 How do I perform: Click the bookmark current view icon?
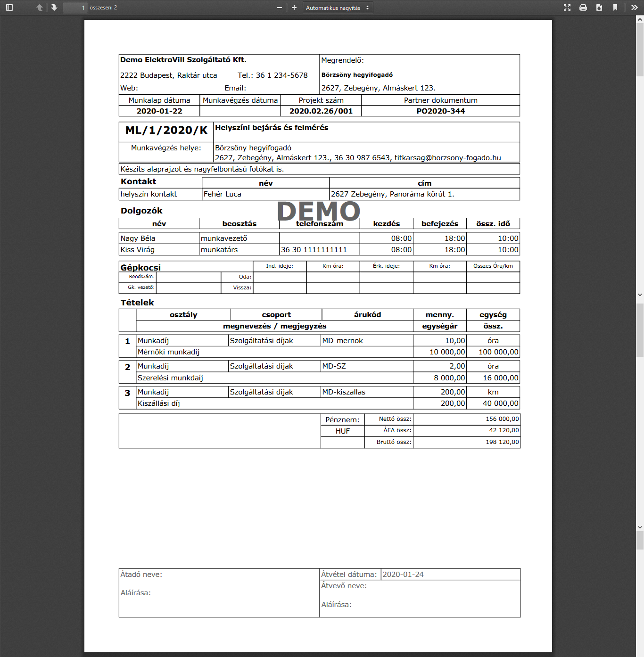pyautogui.click(x=615, y=8)
